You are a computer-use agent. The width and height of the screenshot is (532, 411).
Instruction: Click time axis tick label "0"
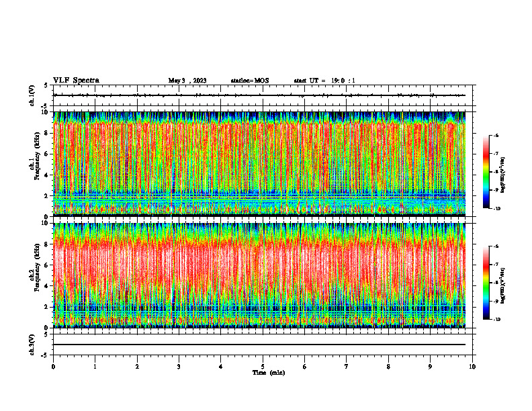point(53,367)
